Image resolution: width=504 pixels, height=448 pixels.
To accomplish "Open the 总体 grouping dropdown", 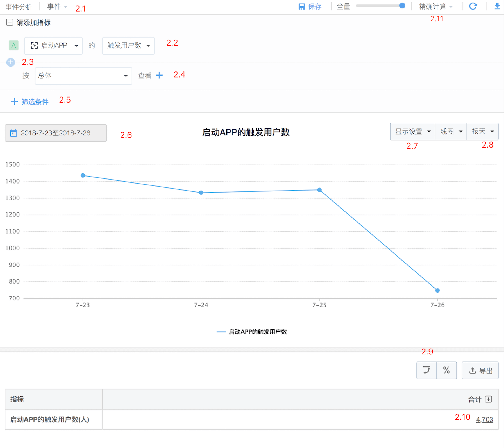I will [83, 76].
